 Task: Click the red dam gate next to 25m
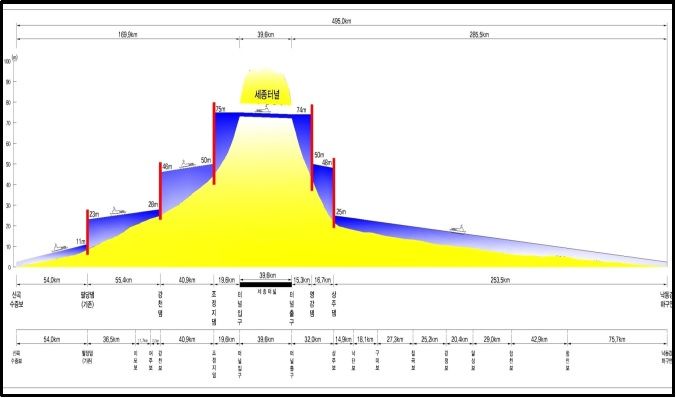(334, 193)
